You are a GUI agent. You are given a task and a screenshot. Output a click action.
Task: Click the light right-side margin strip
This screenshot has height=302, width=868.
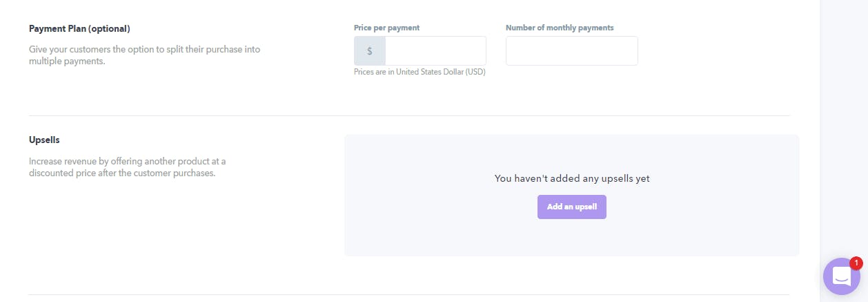[844, 124]
